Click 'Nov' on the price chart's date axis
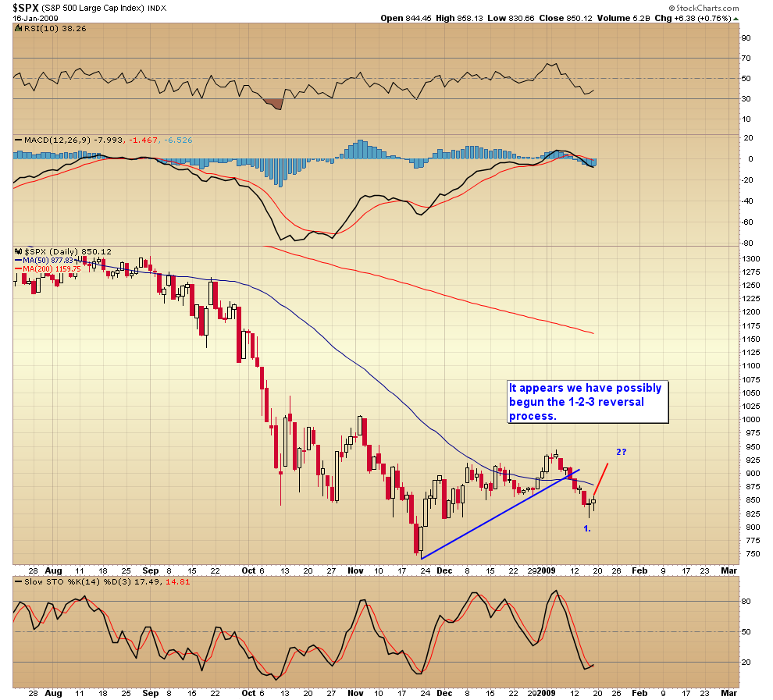Viewport: 773px width, 700px height. [x=355, y=570]
